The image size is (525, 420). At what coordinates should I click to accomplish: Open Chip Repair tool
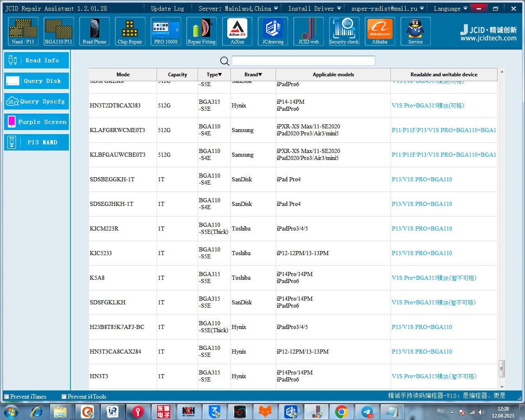(130, 31)
